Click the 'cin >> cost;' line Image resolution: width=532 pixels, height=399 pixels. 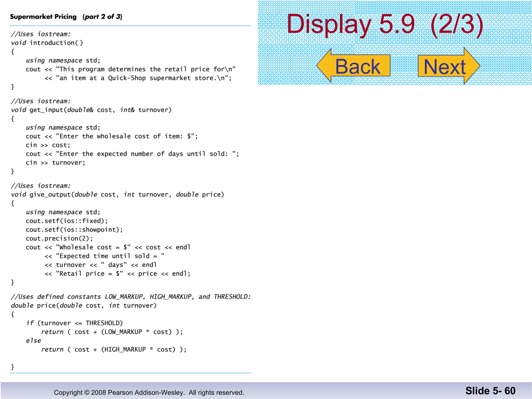[48, 145]
